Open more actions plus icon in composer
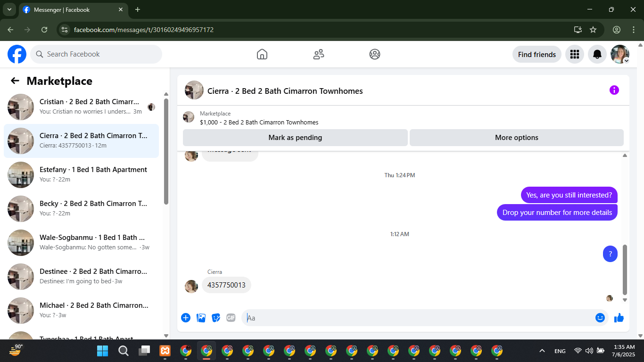 186,318
